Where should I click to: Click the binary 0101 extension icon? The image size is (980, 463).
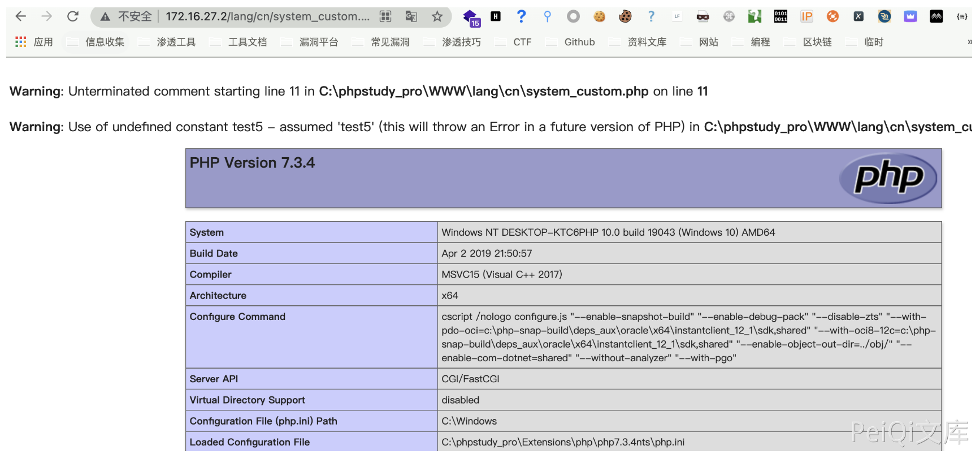780,16
